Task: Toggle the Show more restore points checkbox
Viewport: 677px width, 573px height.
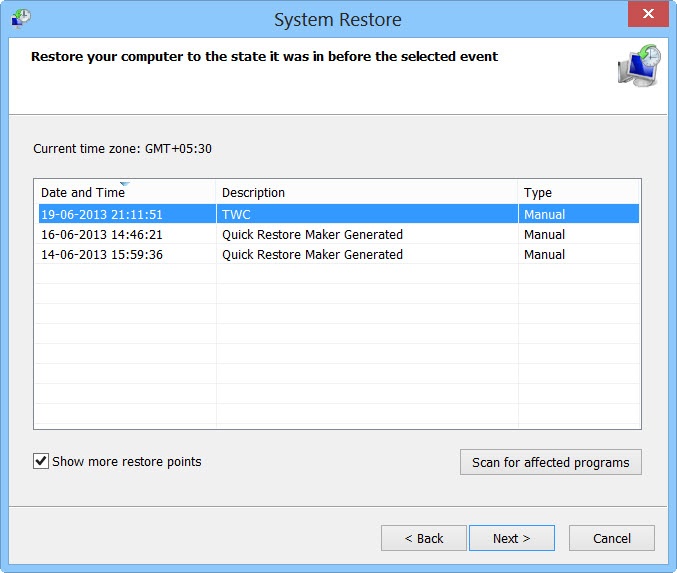Action: click(x=41, y=461)
